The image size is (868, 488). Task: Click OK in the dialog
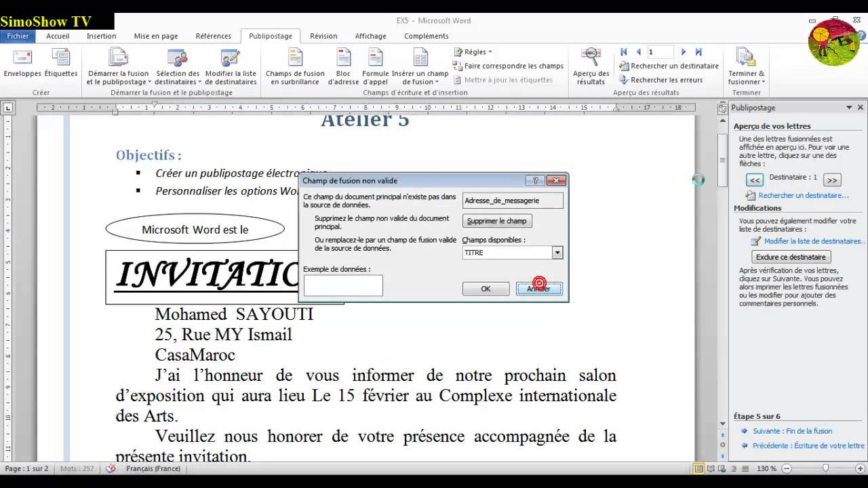point(486,289)
